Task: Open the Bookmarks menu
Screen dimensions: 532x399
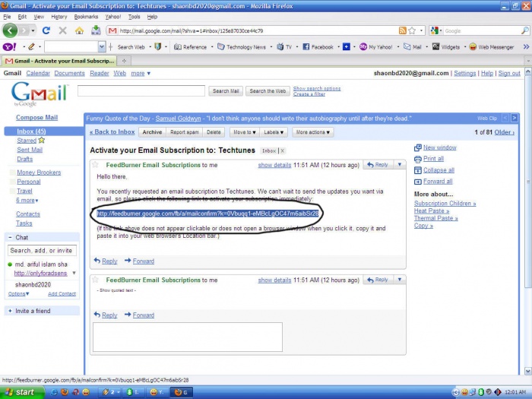Action: [x=86, y=17]
